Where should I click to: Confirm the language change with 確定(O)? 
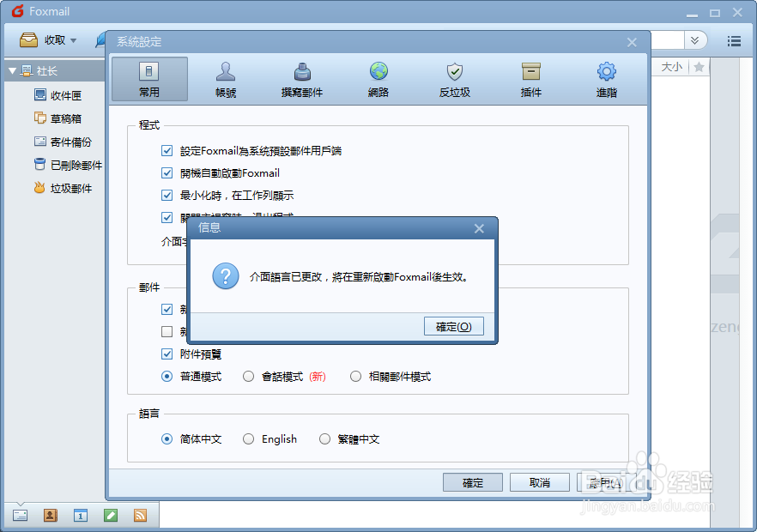453,325
